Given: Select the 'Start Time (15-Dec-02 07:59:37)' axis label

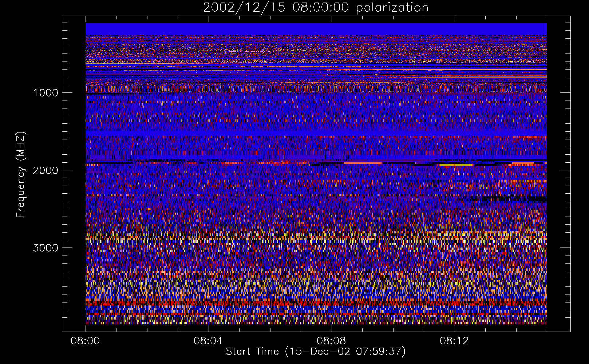Looking at the screenshot, I should pos(316,352).
